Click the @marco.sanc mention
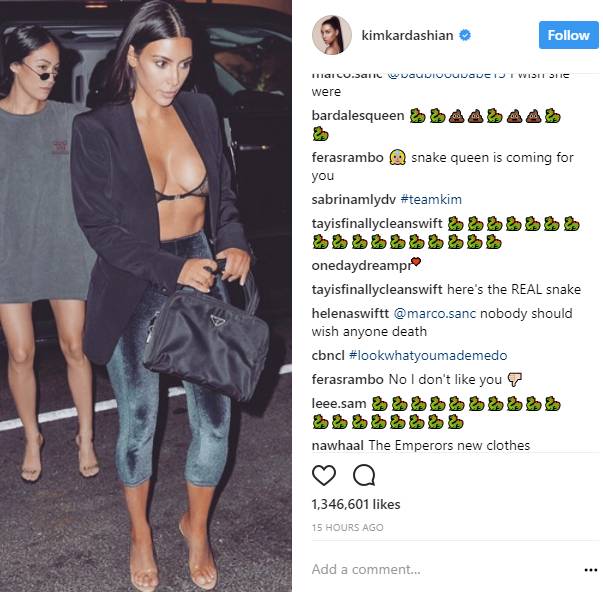 435,314
